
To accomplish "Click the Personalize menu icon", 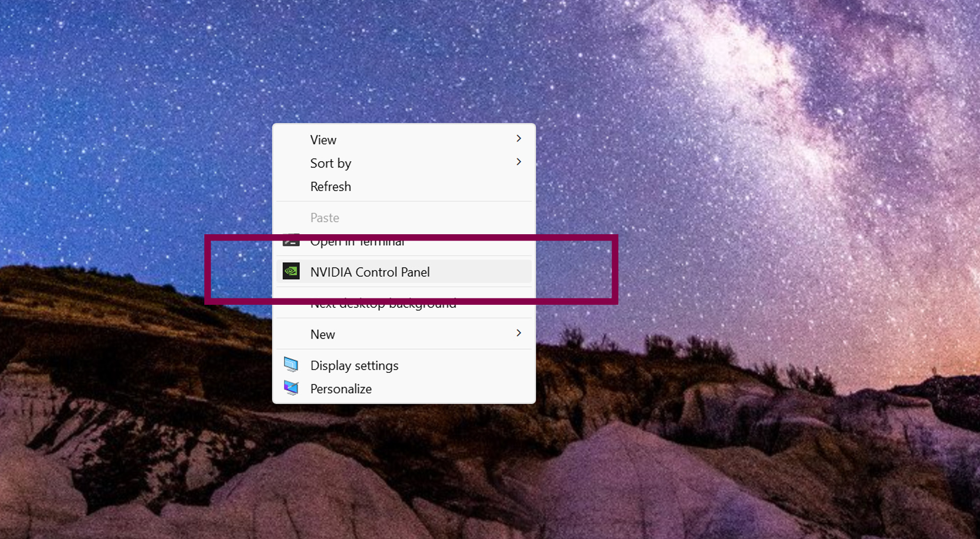I will [291, 388].
